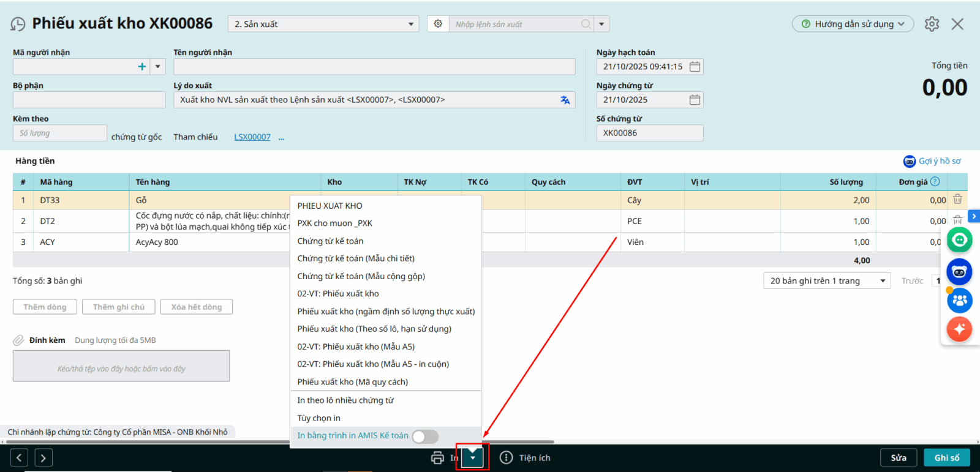The width and height of the screenshot is (980, 472).
Task: Select 'Chứng từ kế toán (Mẫu chi tiết)'
Action: click(x=356, y=258)
